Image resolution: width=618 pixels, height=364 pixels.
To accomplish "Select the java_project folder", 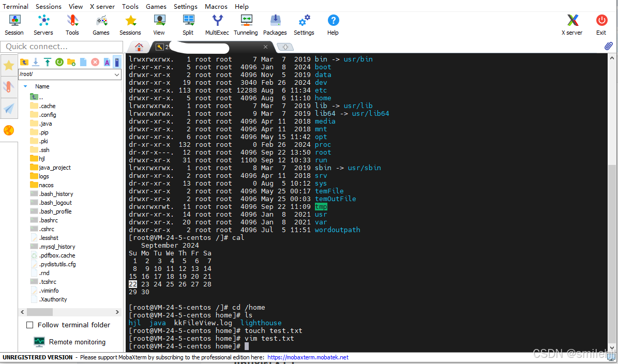I will click(x=51, y=168).
